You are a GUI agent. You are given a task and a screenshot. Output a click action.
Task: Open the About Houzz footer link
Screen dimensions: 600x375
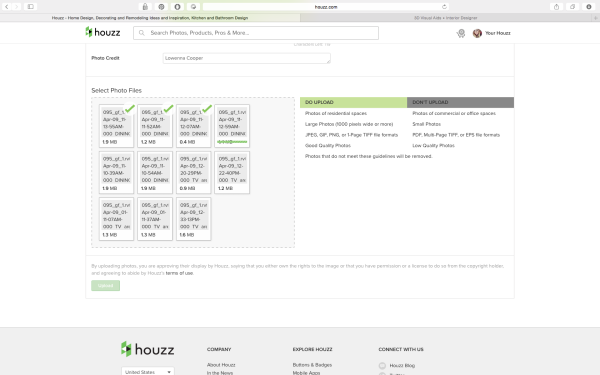tap(221, 365)
